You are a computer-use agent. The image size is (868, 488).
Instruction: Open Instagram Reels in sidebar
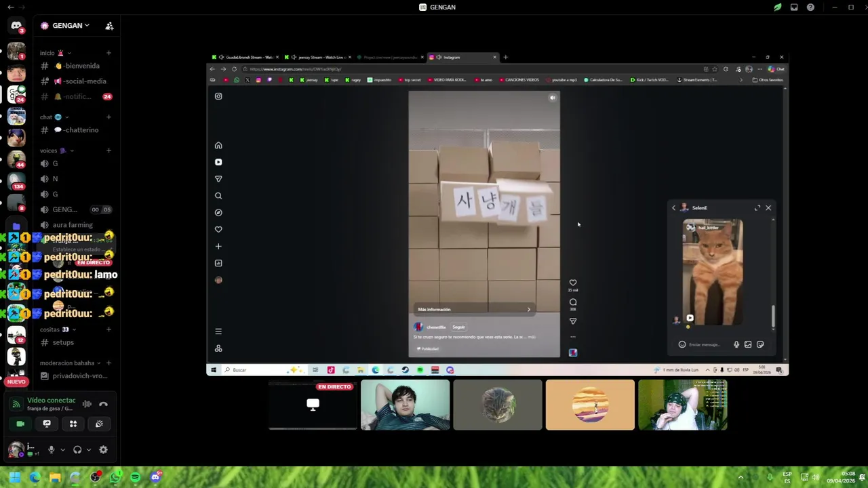point(218,162)
